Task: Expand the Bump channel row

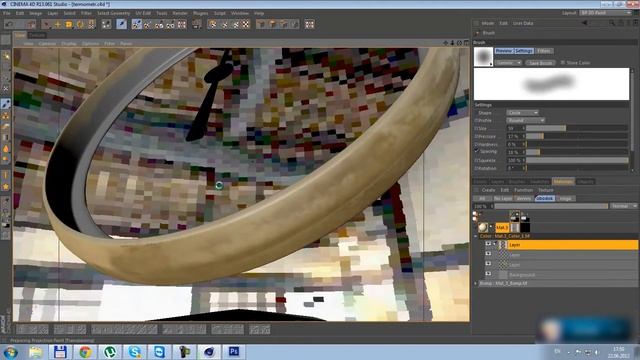Action: 476,283
